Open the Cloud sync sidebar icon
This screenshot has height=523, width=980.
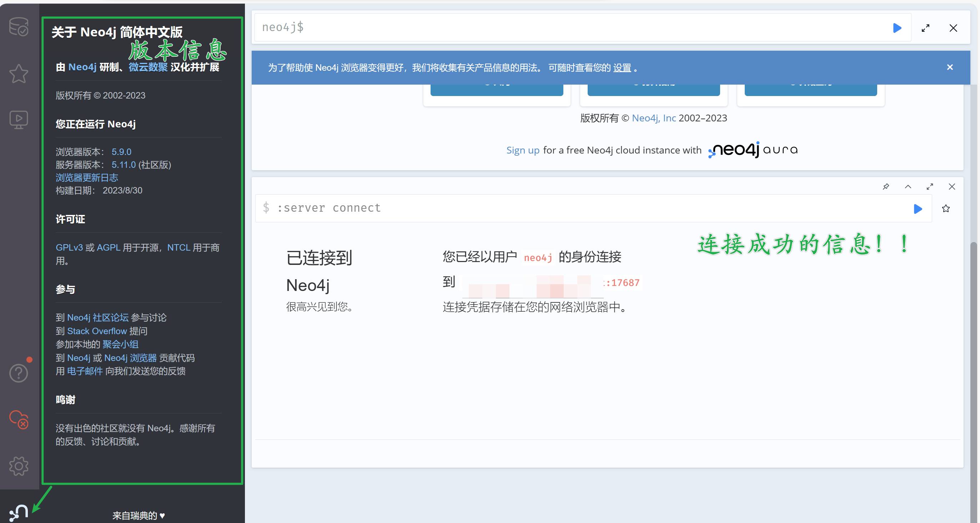point(19,419)
